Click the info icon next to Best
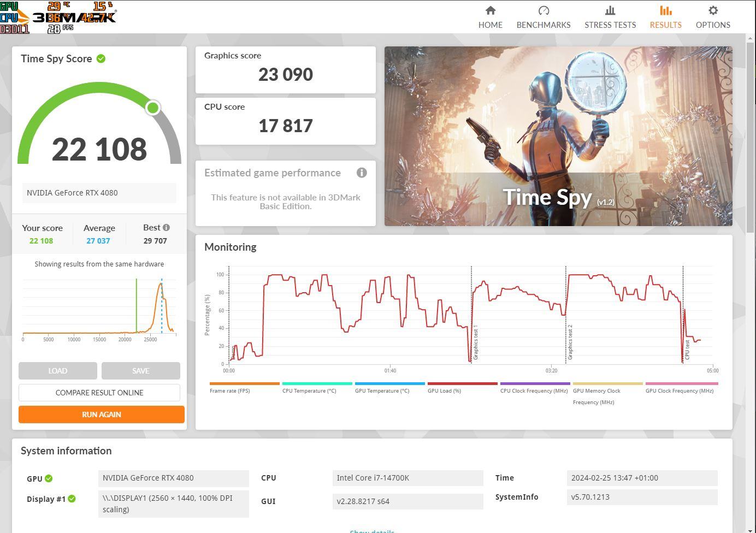Screen dimensions: 756x533 coord(166,227)
